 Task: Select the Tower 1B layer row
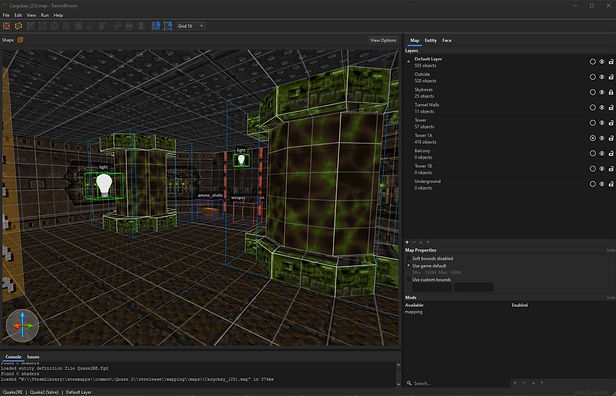pyautogui.click(x=510, y=169)
